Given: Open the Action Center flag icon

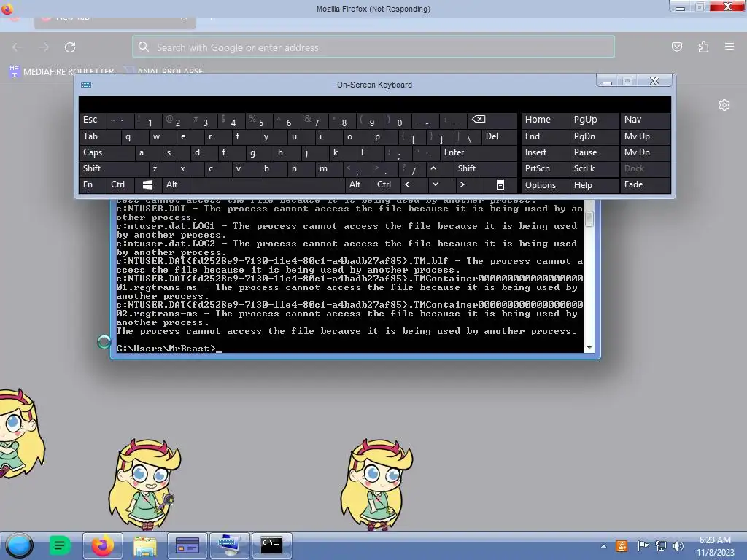Looking at the screenshot, I should 643,546.
